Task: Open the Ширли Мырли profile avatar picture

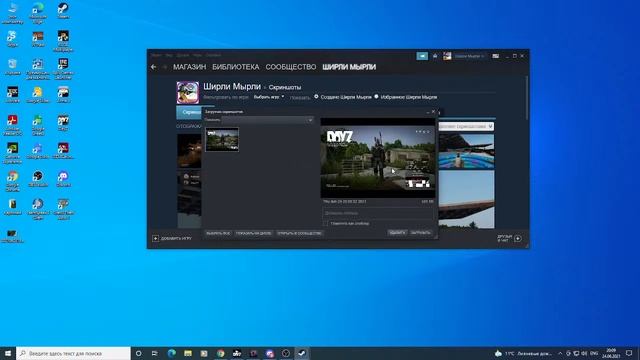Action: click(188, 92)
